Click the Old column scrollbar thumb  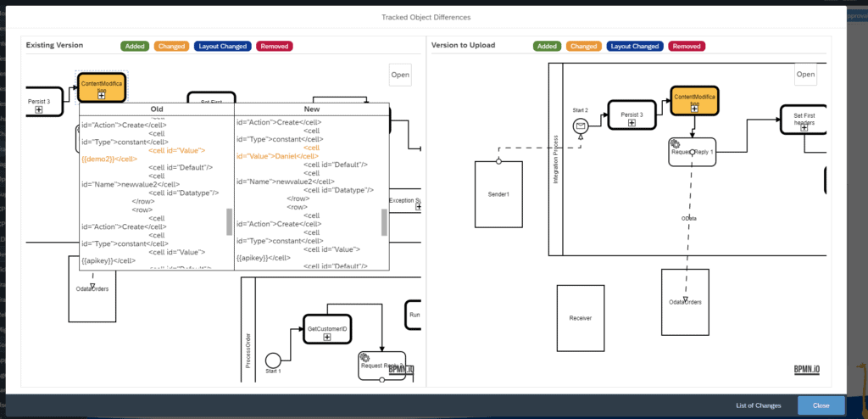point(229,221)
